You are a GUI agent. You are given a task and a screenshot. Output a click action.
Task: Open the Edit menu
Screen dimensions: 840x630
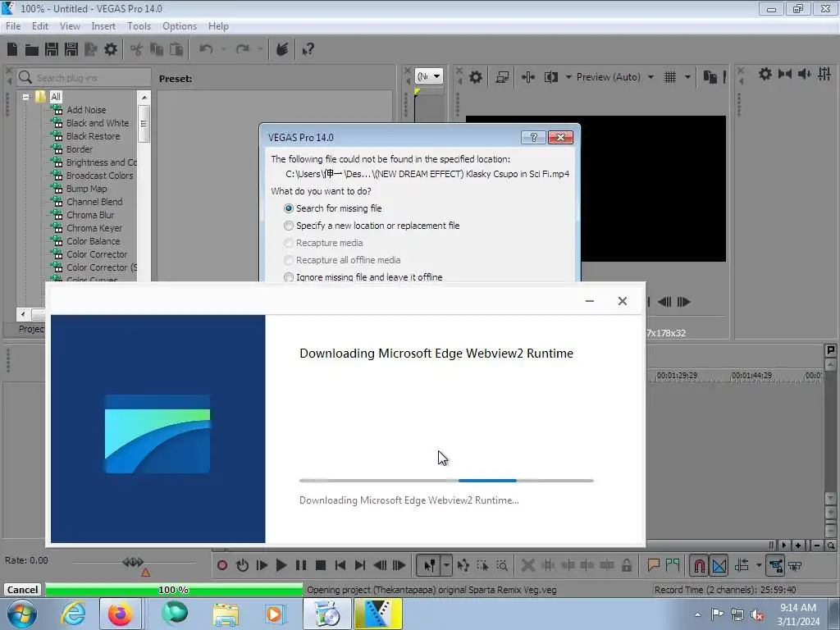(39, 26)
